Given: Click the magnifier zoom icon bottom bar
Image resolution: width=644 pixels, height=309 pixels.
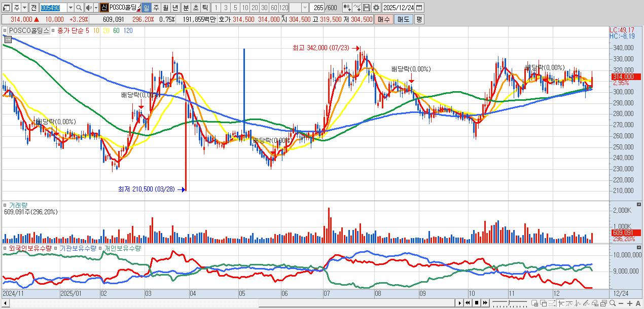Looking at the screenshot, I should 613,303.
